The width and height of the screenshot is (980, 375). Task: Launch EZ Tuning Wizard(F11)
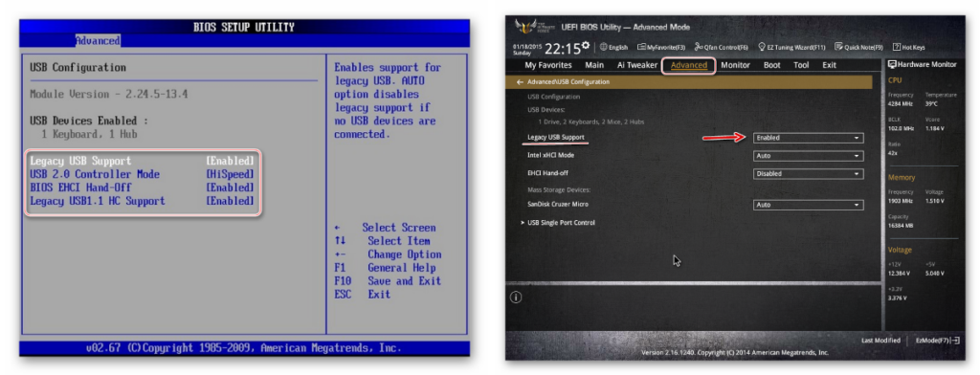(x=791, y=47)
